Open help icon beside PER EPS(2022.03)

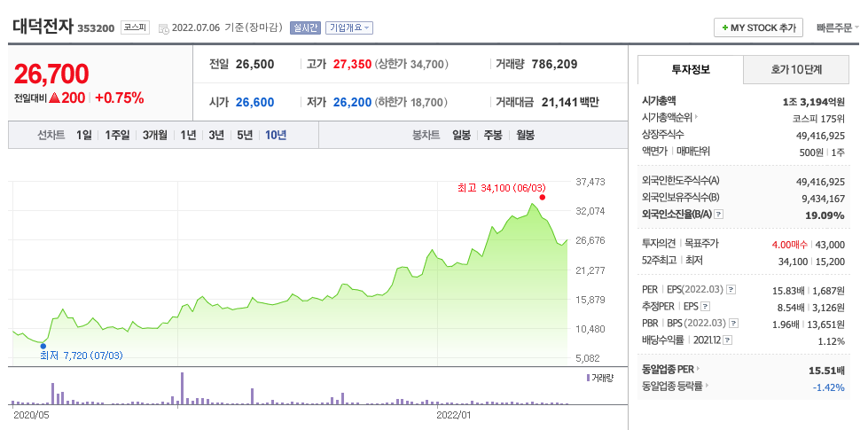(x=731, y=289)
